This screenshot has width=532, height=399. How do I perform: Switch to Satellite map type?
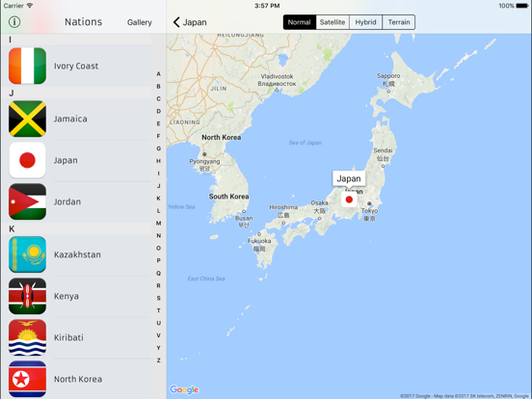click(332, 22)
